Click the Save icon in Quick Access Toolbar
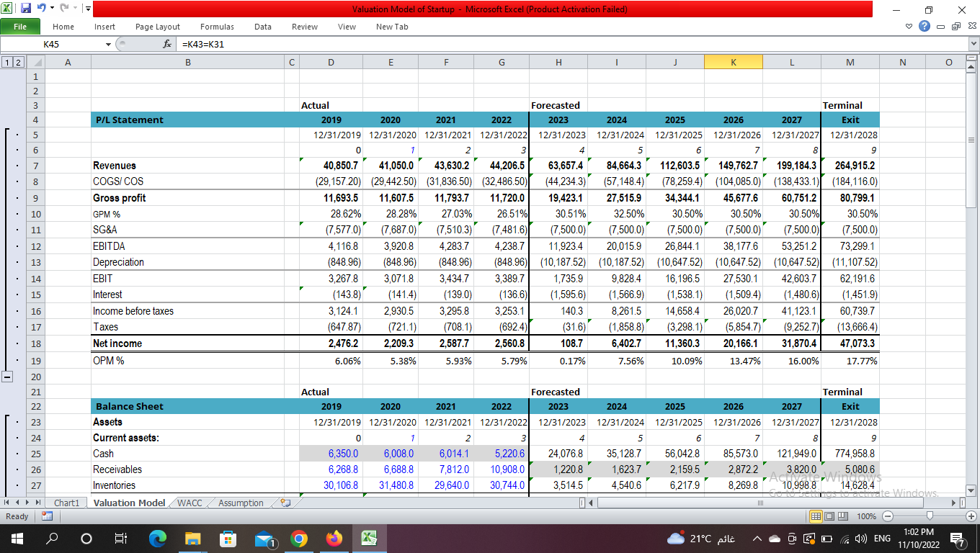Image resolution: width=980 pixels, height=553 pixels. tap(26, 9)
